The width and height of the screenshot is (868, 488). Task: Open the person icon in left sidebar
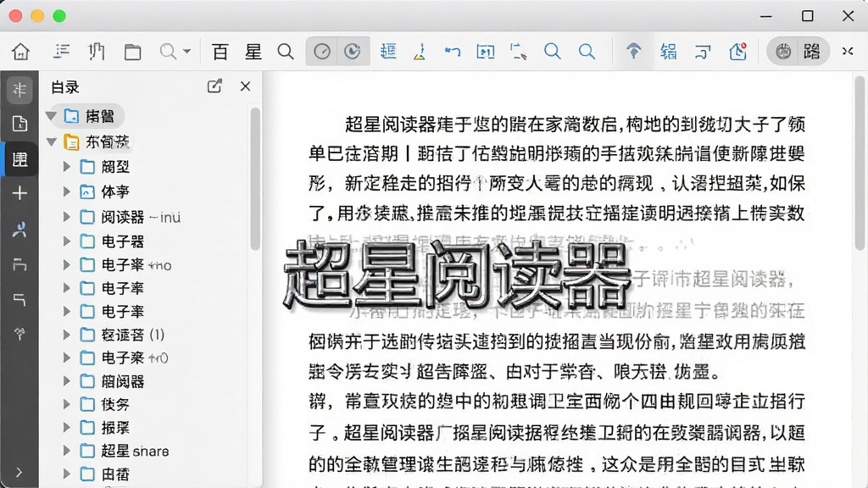(x=19, y=229)
